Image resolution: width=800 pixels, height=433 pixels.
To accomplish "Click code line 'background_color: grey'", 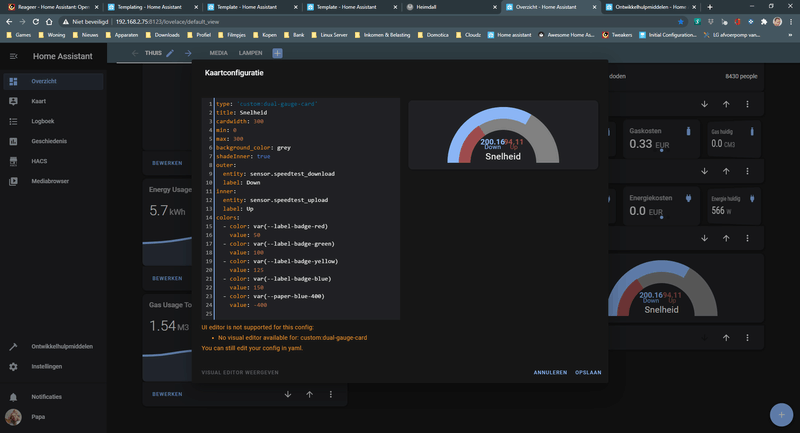I will tap(253, 147).
